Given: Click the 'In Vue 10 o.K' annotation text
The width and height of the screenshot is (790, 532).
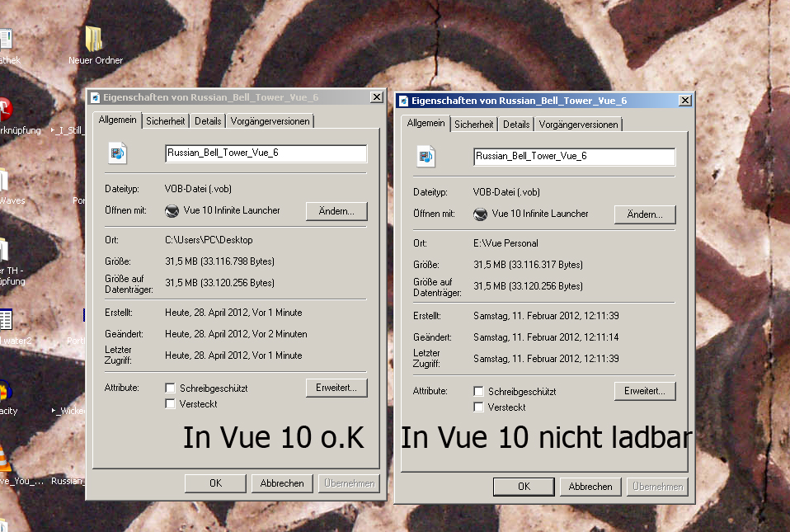Looking at the screenshot, I should pos(274,437).
